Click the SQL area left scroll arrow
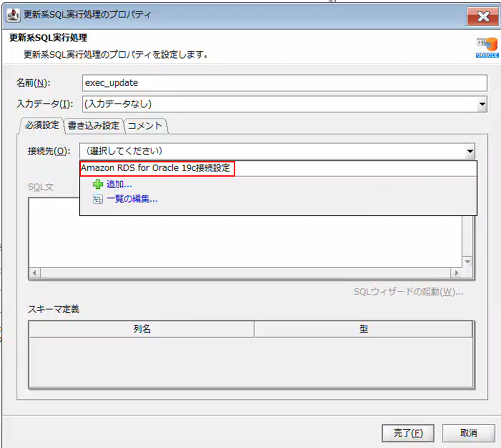This screenshot has height=448, width=501. (34, 273)
